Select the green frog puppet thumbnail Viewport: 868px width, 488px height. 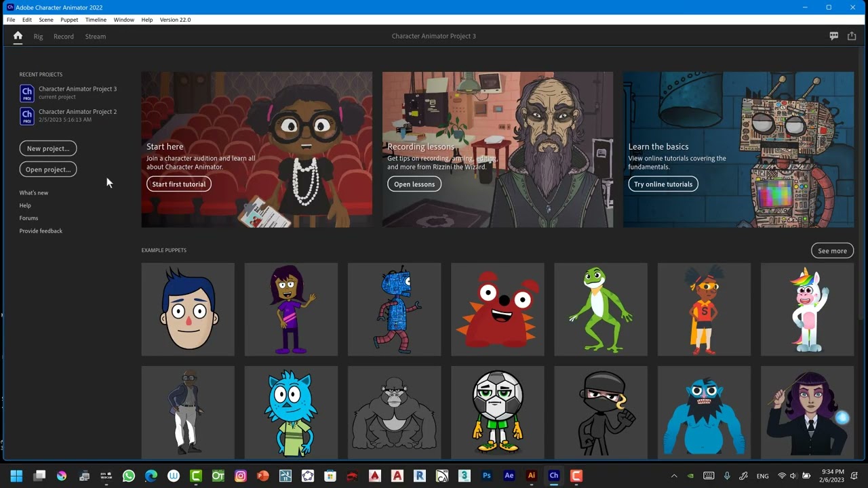coord(601,309)
